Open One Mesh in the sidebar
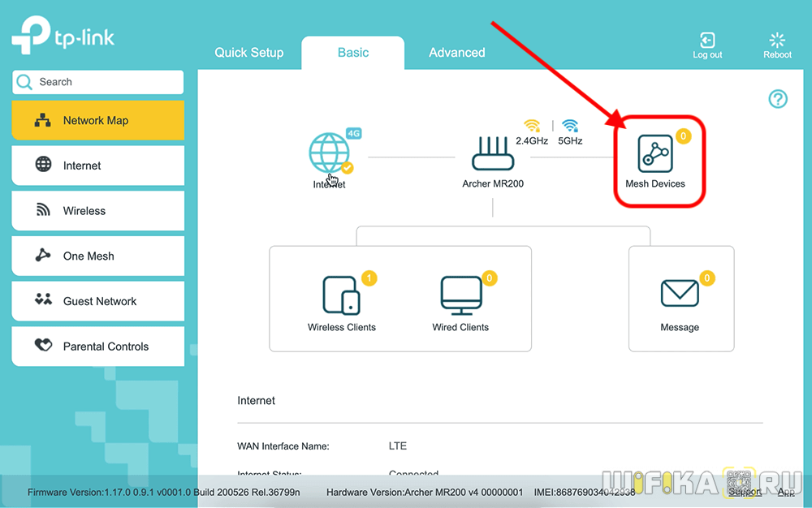This screenshot has width=812, height=508. pyautogui.click(x=98, y=256)
